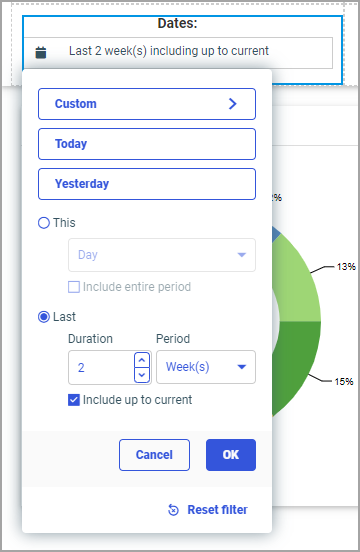Select the This radio button

44,223
